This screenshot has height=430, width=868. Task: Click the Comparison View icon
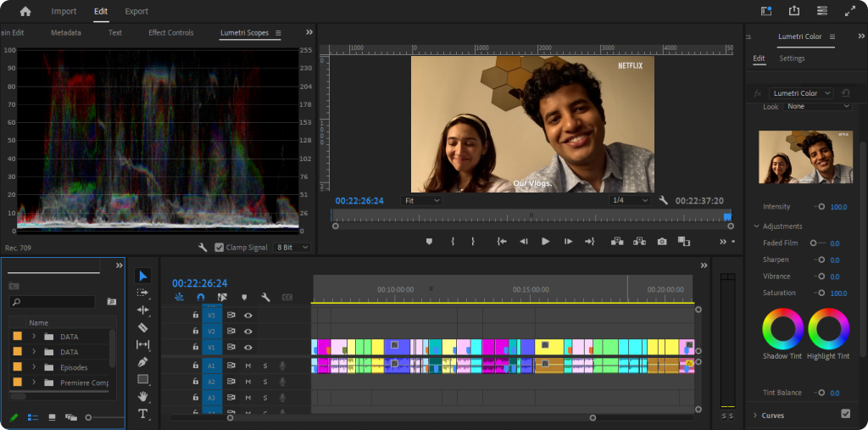(x=684, y=241)
